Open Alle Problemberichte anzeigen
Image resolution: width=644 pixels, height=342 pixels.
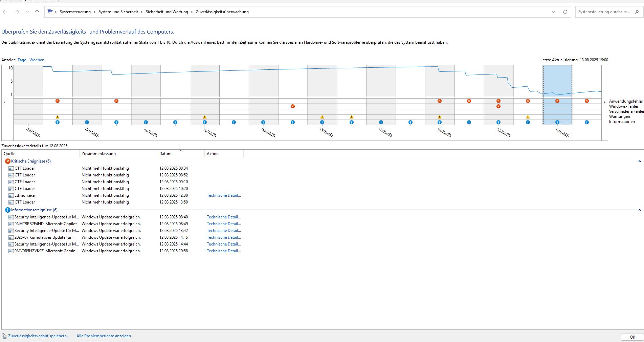(104, 336)
